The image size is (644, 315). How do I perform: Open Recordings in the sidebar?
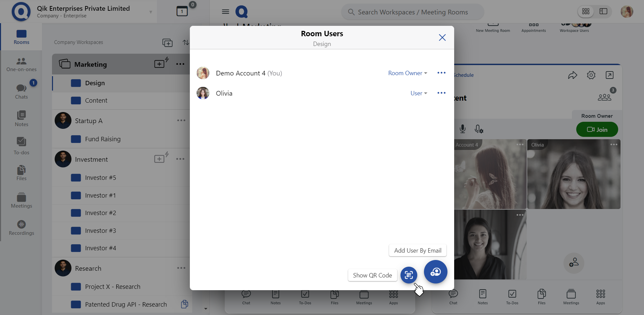pyautogui.click(x=21, y=228)
